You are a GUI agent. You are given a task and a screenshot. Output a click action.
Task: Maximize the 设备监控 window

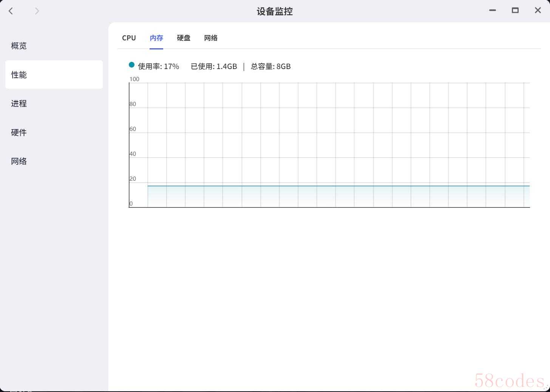point(515,11)
